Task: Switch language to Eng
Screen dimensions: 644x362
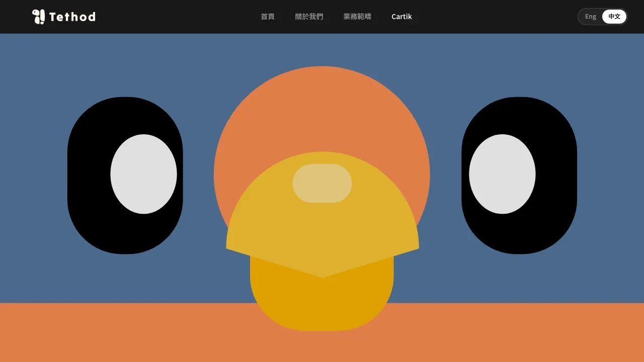Action: point(591,17)
